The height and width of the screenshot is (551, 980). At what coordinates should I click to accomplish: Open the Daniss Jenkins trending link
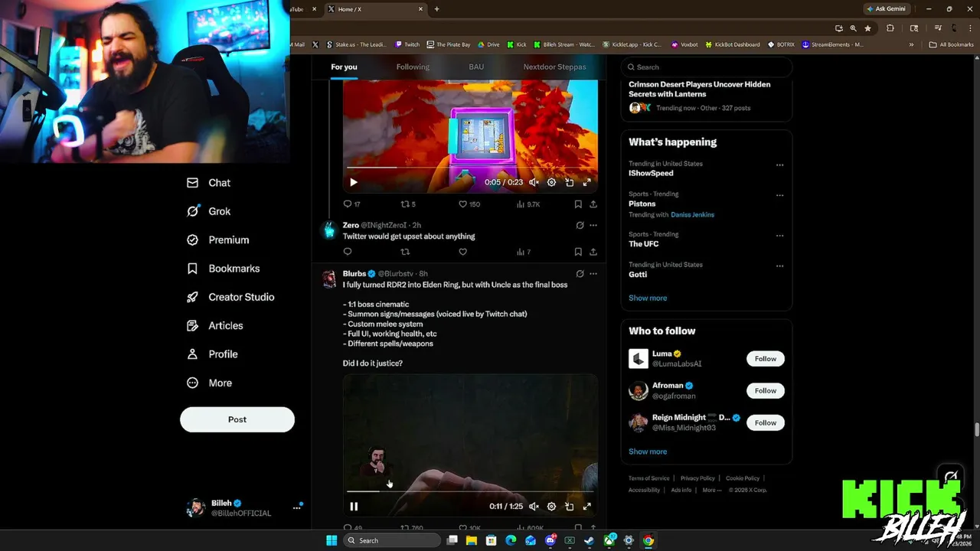692,214
